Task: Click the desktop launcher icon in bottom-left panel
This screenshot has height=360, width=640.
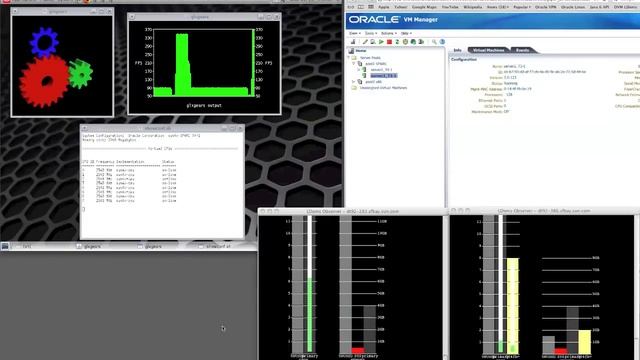Action: (5, 246)
